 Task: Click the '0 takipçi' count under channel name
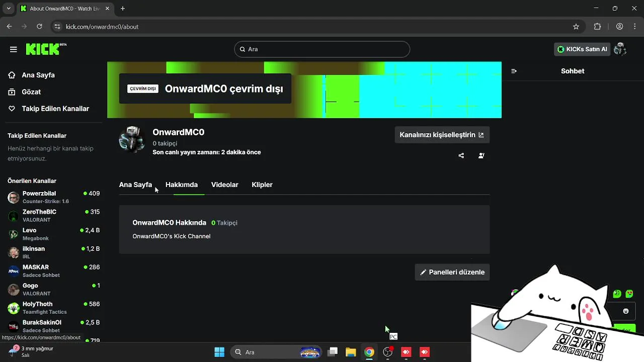(165, 143)
